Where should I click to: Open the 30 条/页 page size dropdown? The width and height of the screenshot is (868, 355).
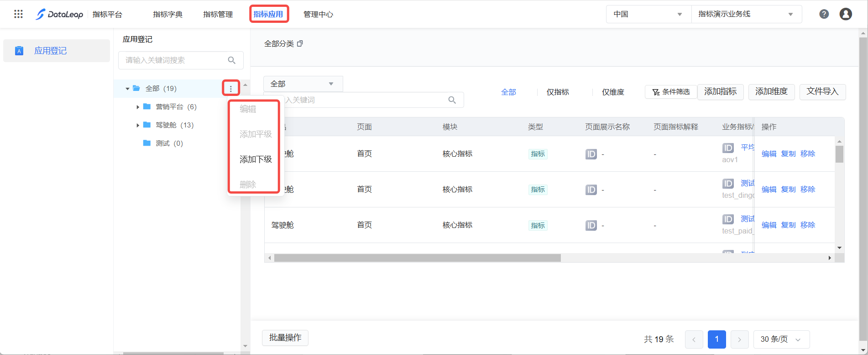pos(781,339)
